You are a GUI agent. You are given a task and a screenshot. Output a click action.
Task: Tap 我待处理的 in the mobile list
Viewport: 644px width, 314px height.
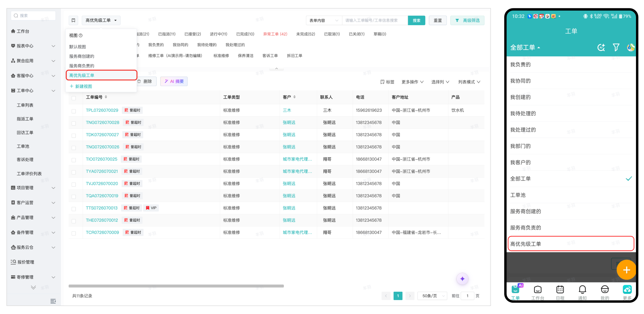point(571,113)
